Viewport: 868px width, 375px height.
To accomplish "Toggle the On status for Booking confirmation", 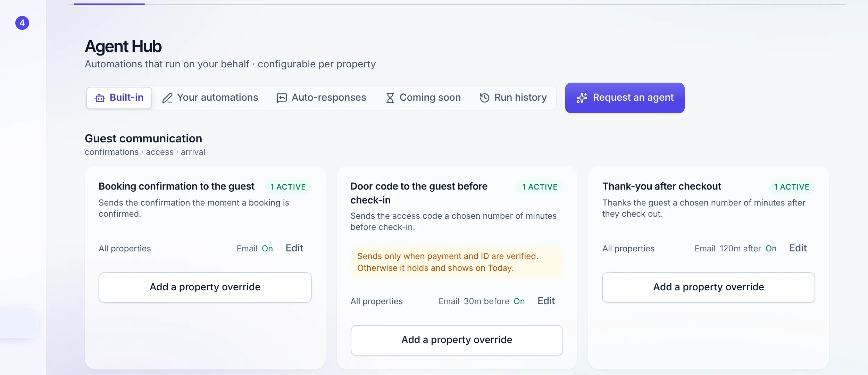I will [x=267, y=249].
